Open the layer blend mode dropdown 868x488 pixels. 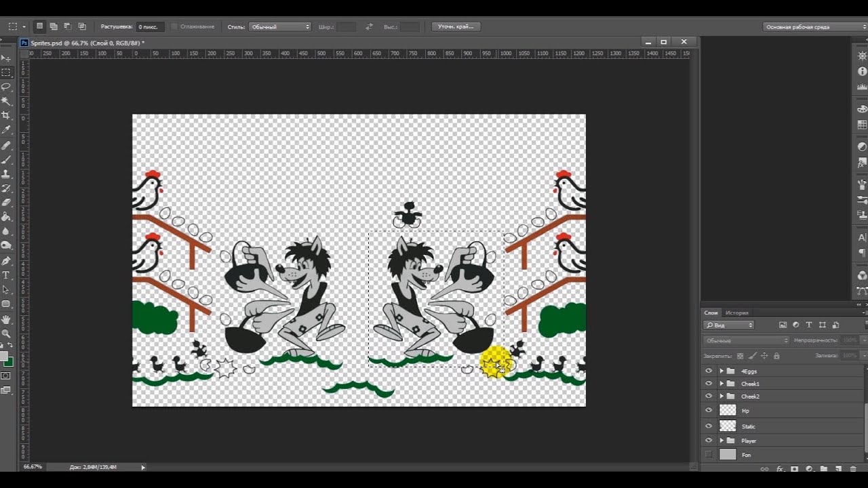pyautogui.click(x=746, y=340)
